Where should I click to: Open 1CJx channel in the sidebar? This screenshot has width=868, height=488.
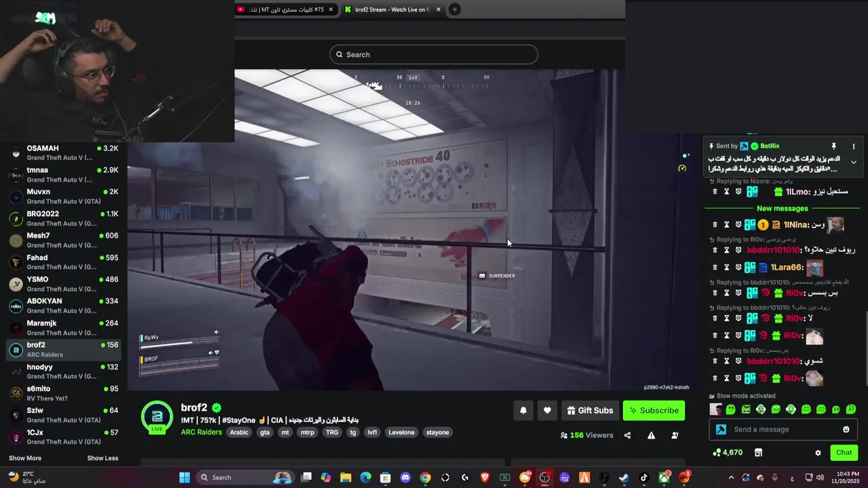pos(64,437)
